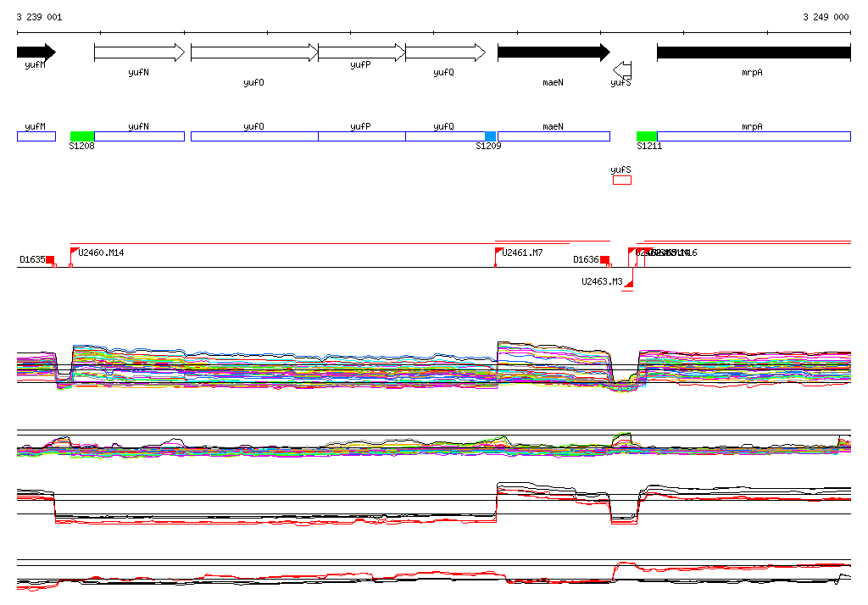
Task: Click the yufP blue outlined rectangle
Action: (x=362, y=136)
